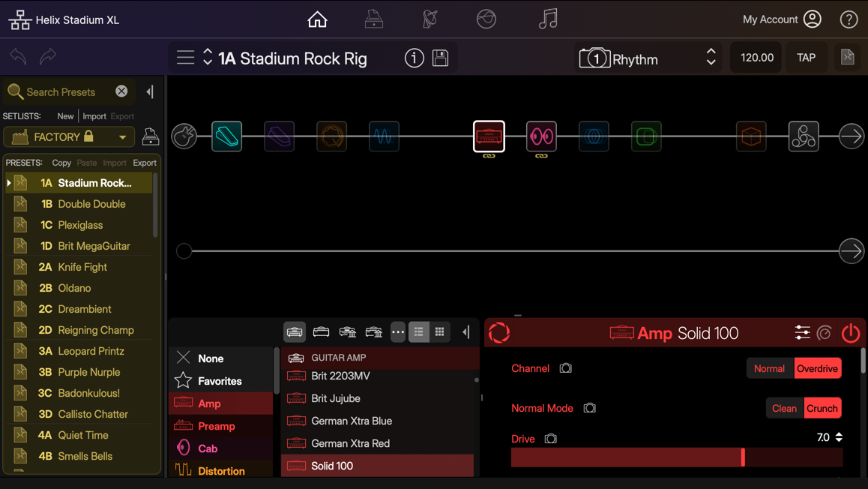Select the Distortion category
This screenshot has width=868, height=489.
pyautogui.click(x=221, y=470)
